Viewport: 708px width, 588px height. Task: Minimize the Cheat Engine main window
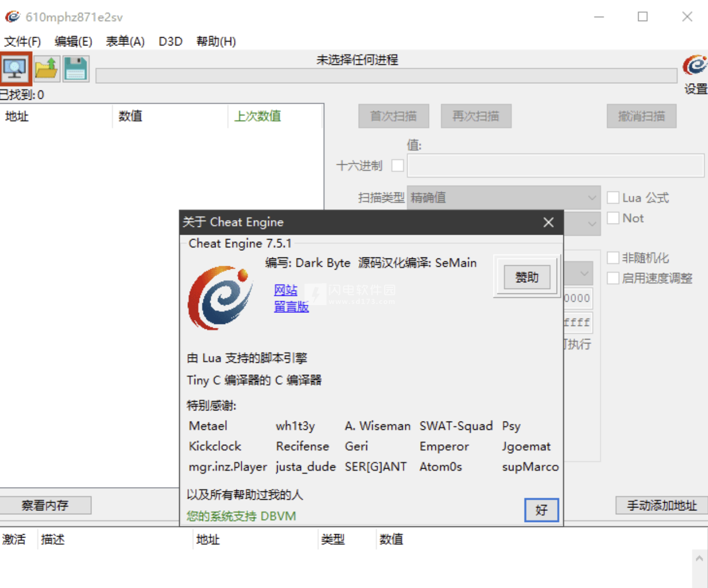pyautogui.click(x=599, y=17)
